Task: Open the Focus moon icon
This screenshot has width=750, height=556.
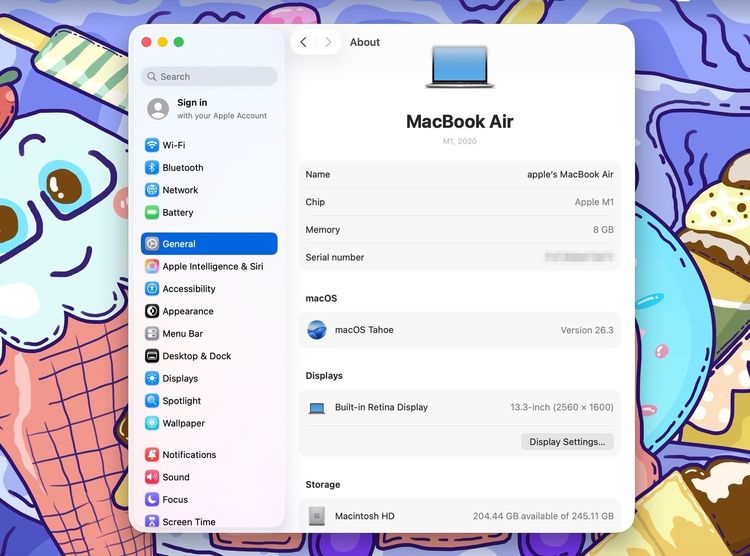Action: coord(152,500)
